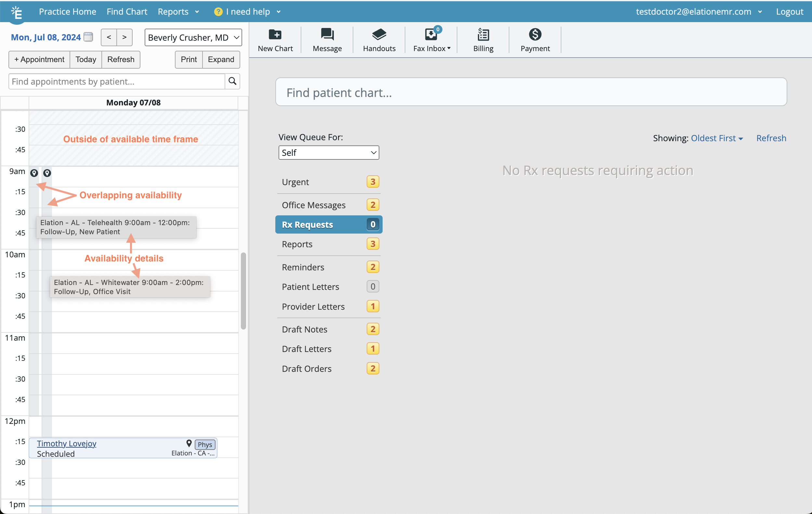Expand the View Queue For Self dropdown

tap(328, 153)
